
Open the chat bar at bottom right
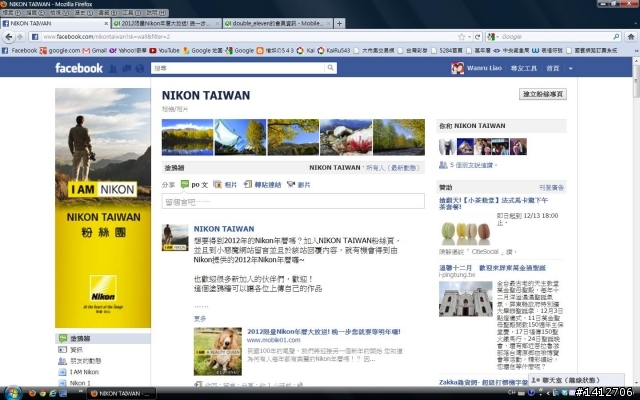576,380
